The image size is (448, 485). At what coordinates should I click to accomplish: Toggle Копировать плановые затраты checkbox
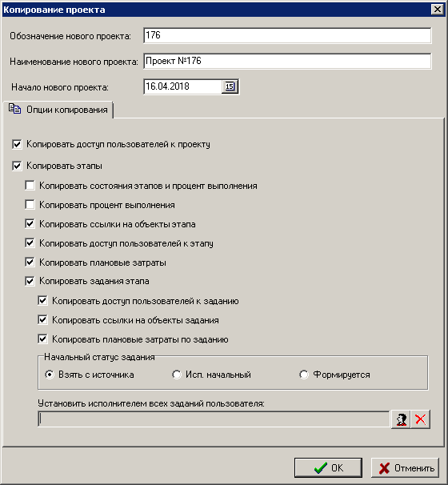pyautogui.click(x=30, y=263)
